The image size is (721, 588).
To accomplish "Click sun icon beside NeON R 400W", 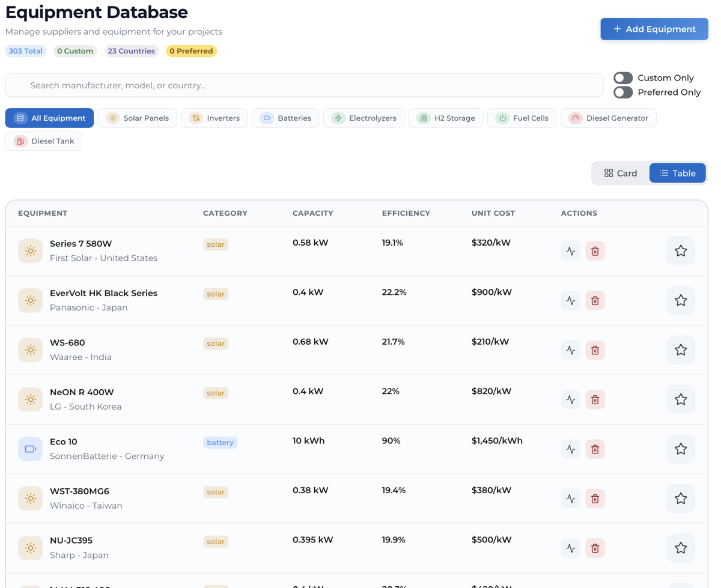I will pos(30,399).
